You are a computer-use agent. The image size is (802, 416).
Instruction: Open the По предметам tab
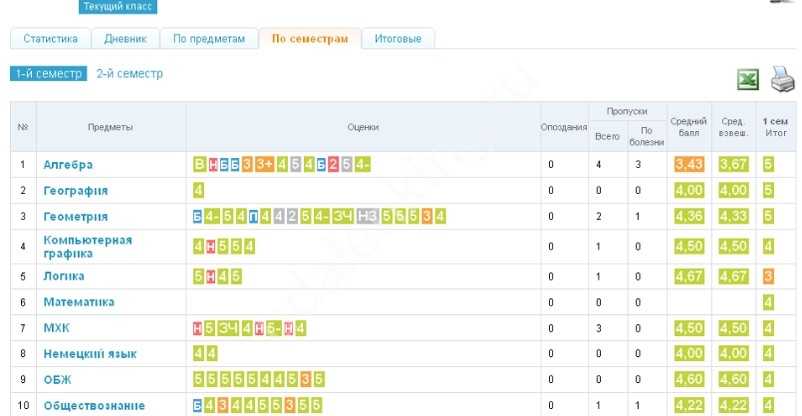(208, 39)
